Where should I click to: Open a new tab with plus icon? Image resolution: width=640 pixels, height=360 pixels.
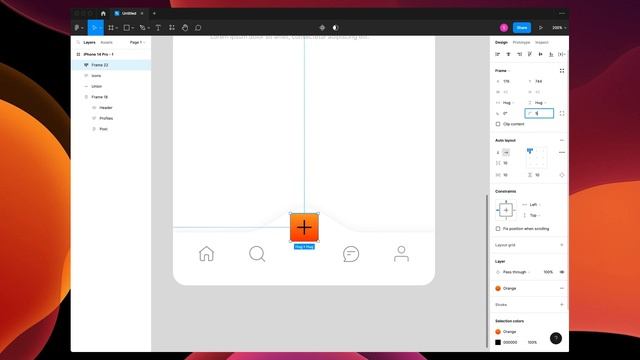pyautogui.click(x=154, y=13)
